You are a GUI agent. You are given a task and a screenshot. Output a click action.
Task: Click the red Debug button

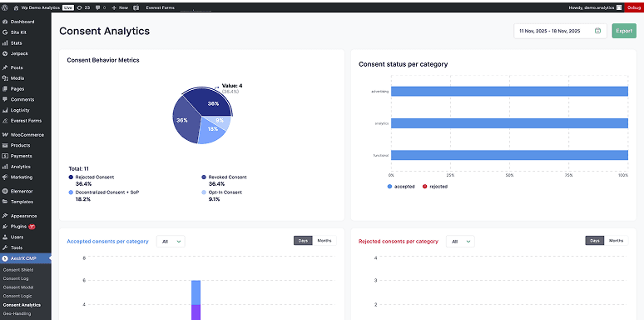pyautogui.click(x=634, y=7)
